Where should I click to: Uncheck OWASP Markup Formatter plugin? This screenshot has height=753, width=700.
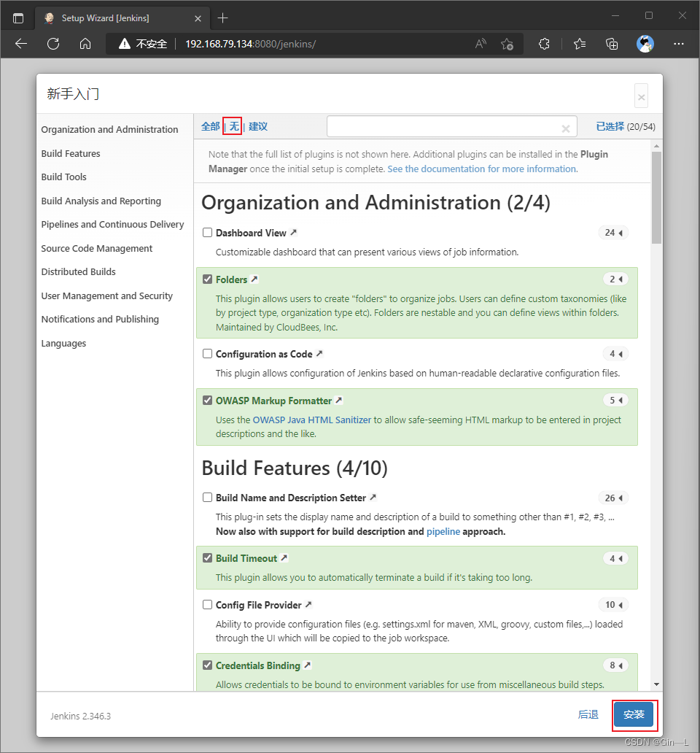coord(207,400)
